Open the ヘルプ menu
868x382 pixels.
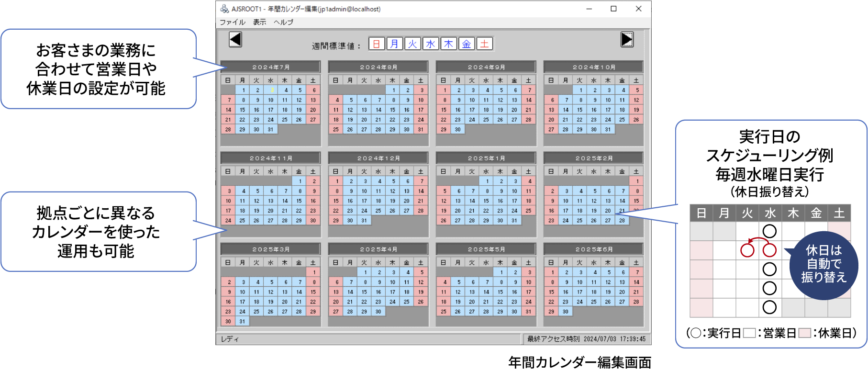click(x=283, y=22)
